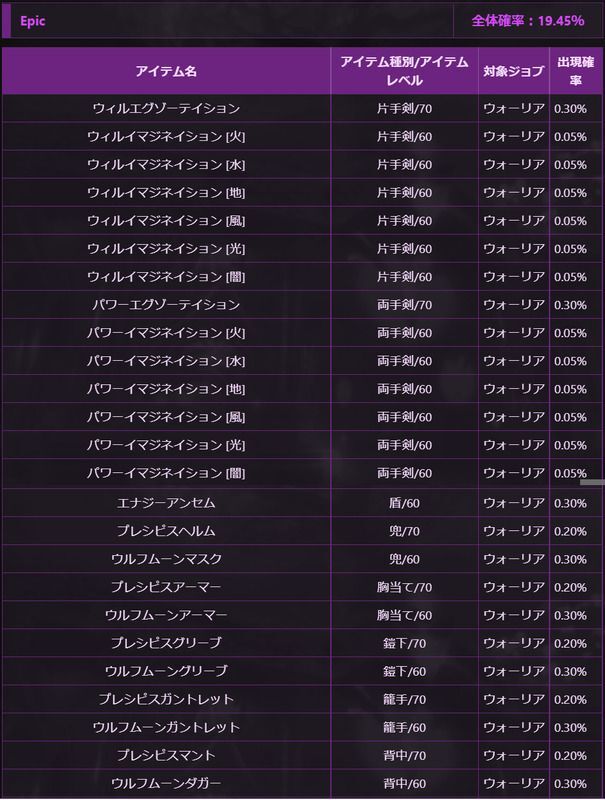Click the 対象ジョブ column header
605x800 pixels.
click(x=514, y=71)
